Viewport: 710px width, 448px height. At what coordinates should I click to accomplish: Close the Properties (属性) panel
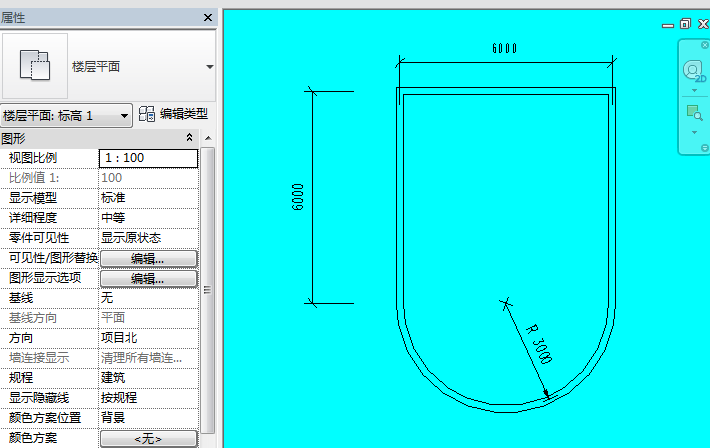pos(208,18)
